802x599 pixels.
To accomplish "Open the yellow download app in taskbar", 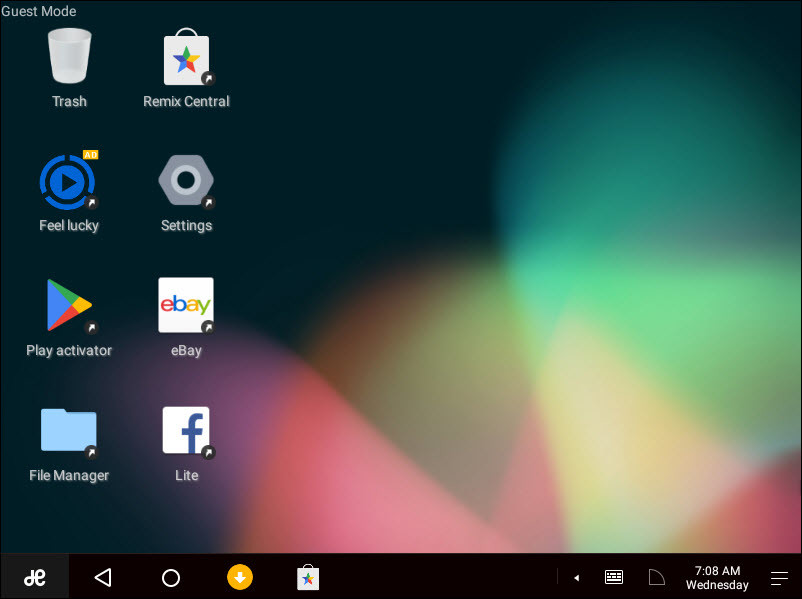I will [x=240, y=577].
